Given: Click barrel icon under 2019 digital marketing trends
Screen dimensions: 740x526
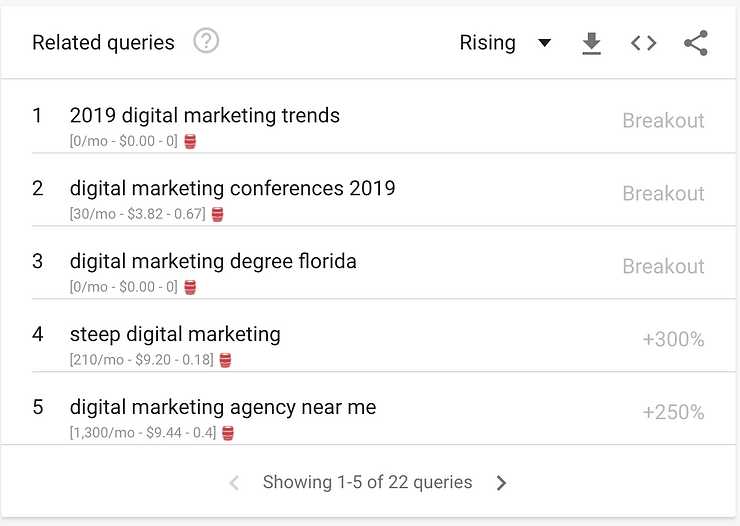Looking at the screenshot, I should tap(190, 141).
